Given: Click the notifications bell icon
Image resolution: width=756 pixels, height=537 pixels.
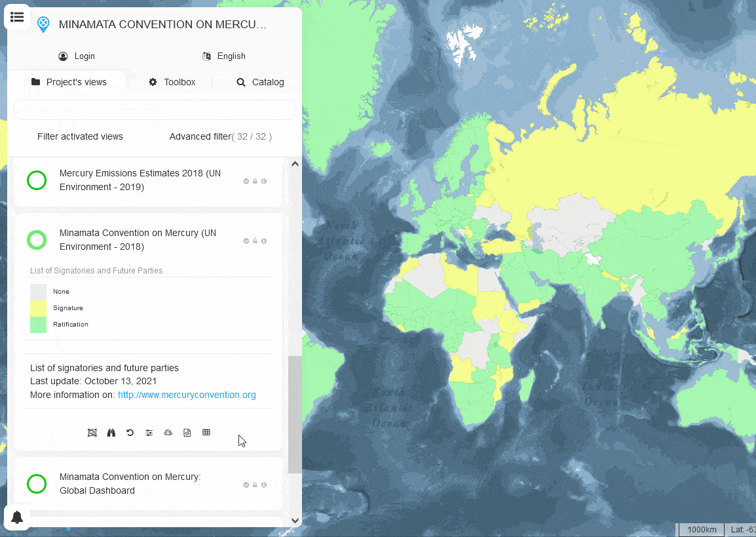Looking at the screenshot, I should point(18,517).
